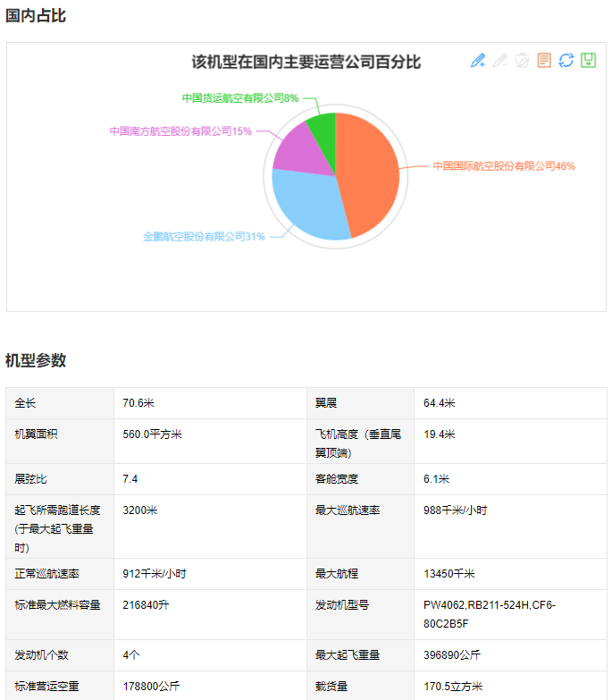Click the greyed-out mark undo pencil icon

tap(500, 60)
